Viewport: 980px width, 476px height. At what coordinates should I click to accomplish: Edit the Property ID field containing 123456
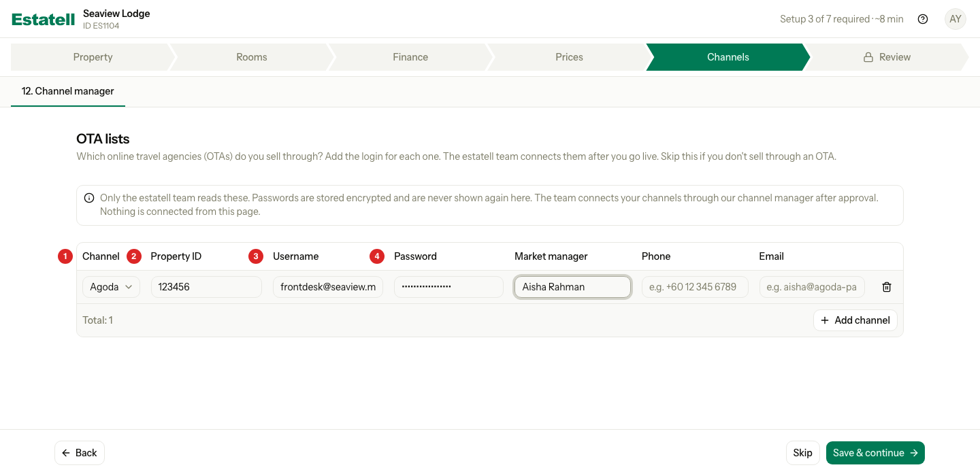click(x=206, y=287)
